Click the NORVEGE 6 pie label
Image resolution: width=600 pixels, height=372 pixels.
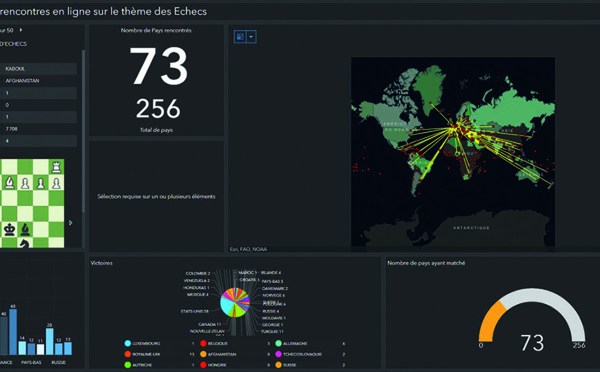tap(274, 295)
